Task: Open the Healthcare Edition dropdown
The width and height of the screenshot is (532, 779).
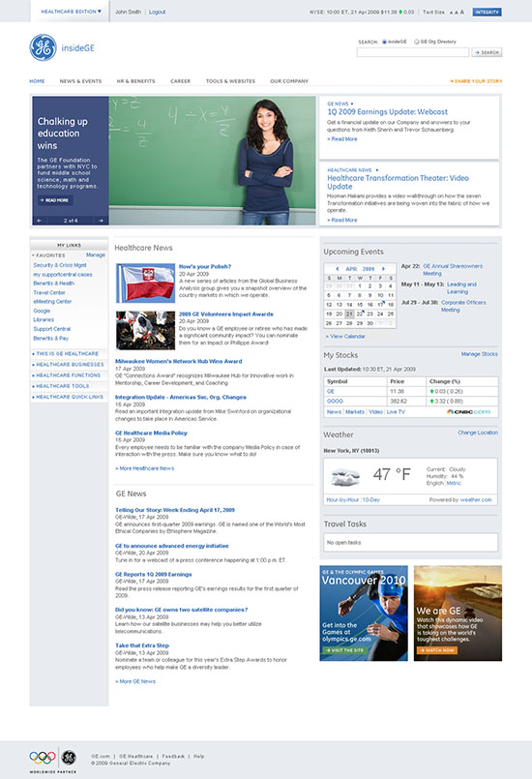Action: point(71,12)
